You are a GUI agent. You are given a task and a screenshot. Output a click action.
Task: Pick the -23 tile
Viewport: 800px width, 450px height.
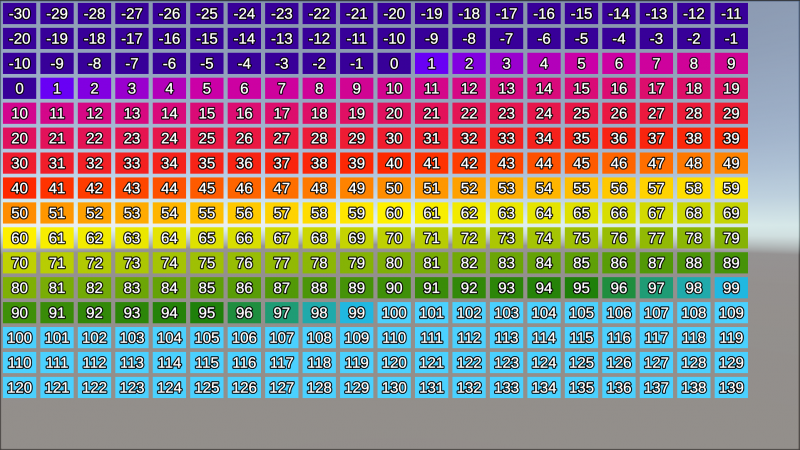tap(282, 14)
